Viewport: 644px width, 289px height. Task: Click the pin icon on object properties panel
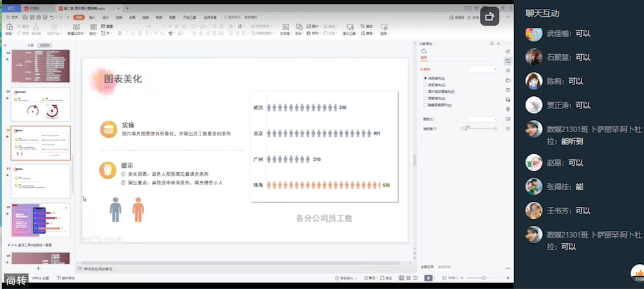(x=491, y=44)
